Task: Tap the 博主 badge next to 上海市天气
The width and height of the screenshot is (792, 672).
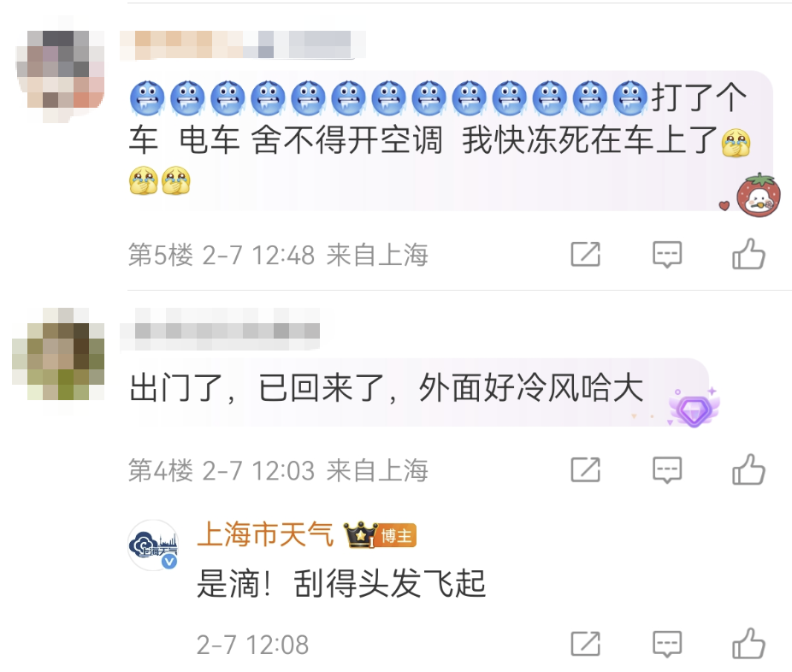Action: click(396, 536)
